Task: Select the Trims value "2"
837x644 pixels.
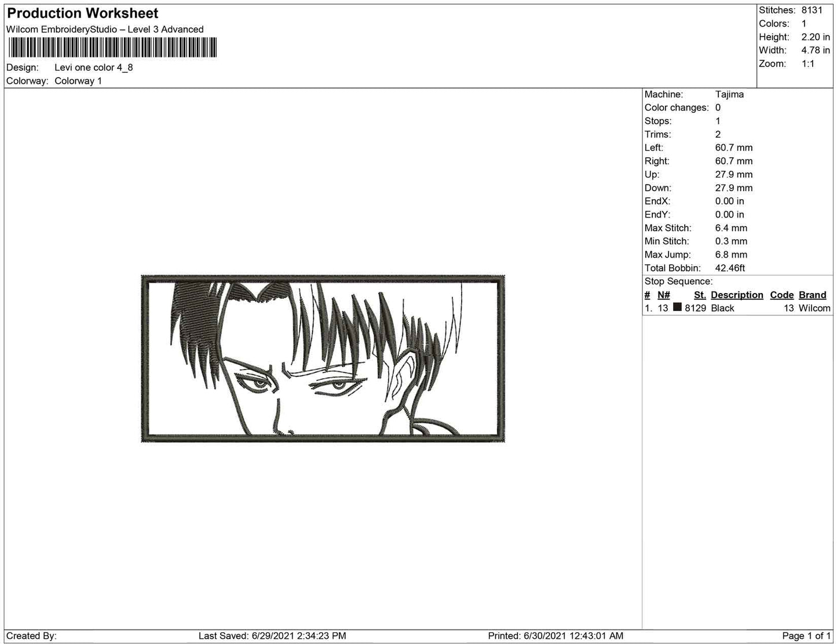Action: pos(718,134)
